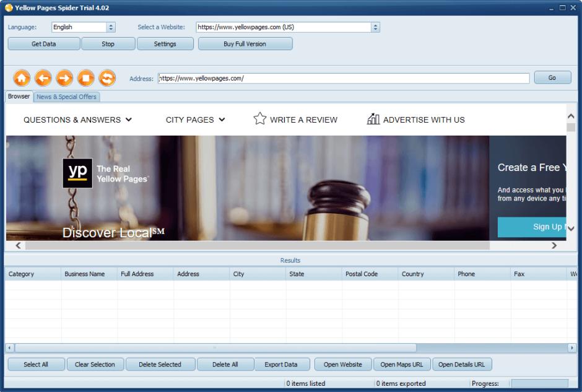Click the orange Forward arrow icon
582x392 pixels.
[x=64, y=78]
